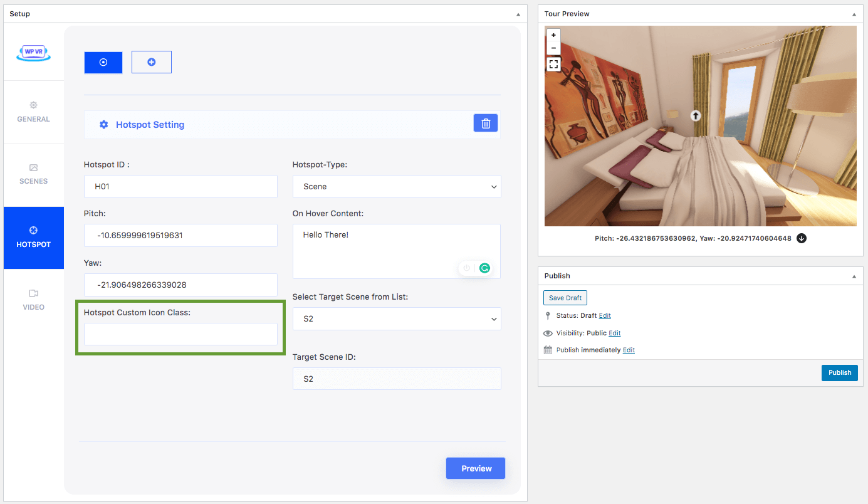Toggle the Grammarly power switch icon
The height and width of the screenshot is (504, 868).
click(x=467, y=268)
